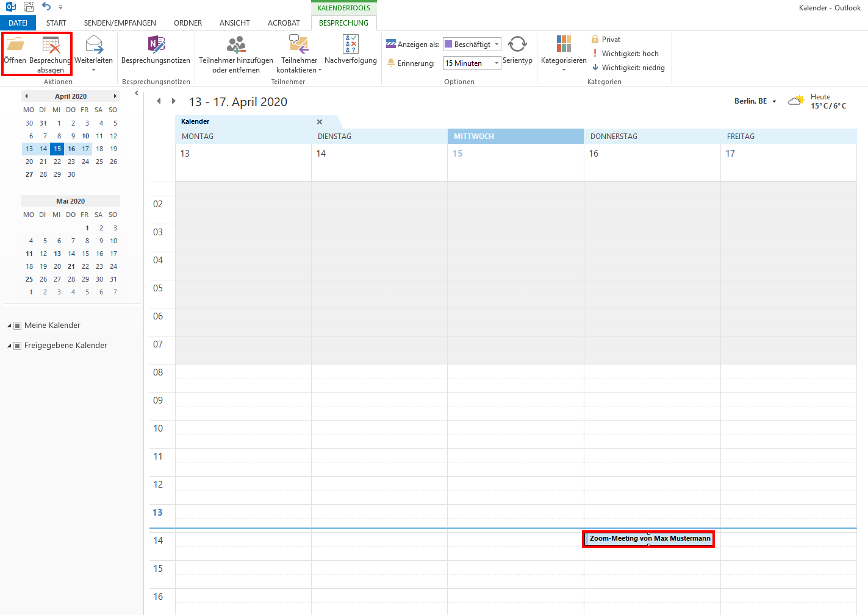Switch to the START ribbon tab

coord(56,23)
